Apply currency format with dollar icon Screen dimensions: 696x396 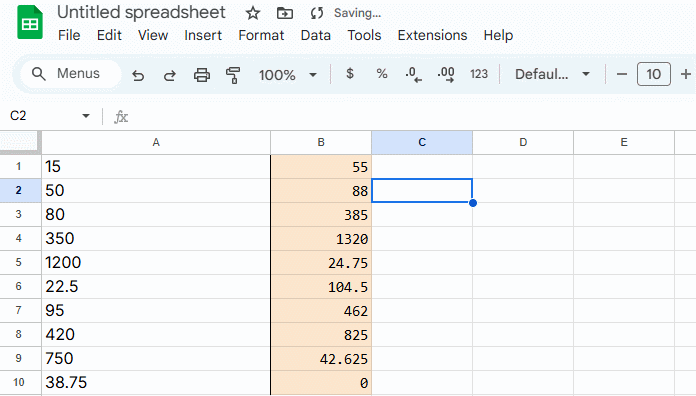pyautogui.click(x=350, y=74)
